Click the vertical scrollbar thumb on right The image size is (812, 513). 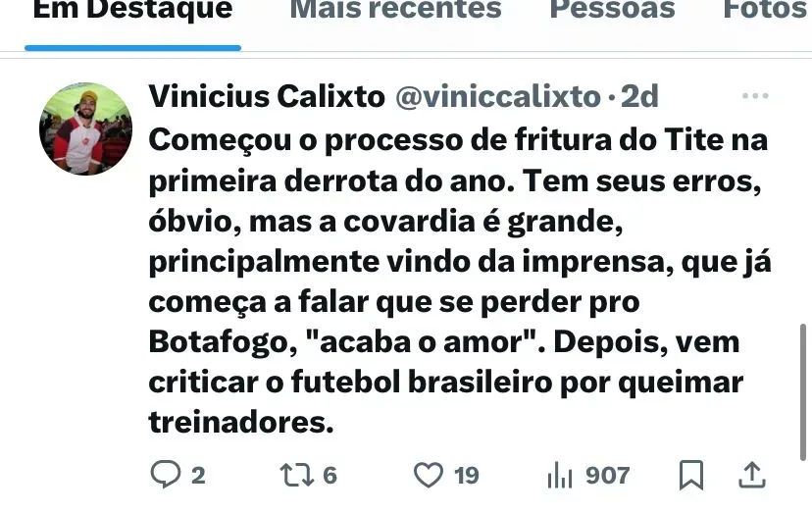click(803, 391)
